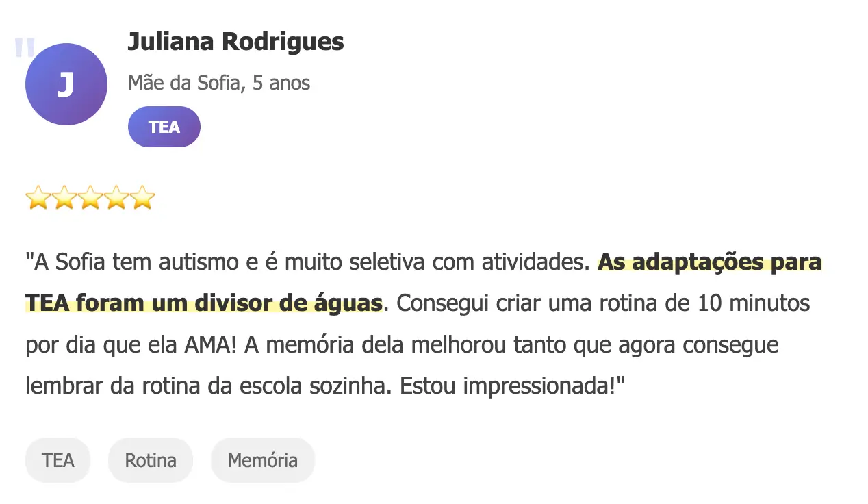Click the name Juliana Rodrigues
868x504 pixels.
(x=235, y=42)
